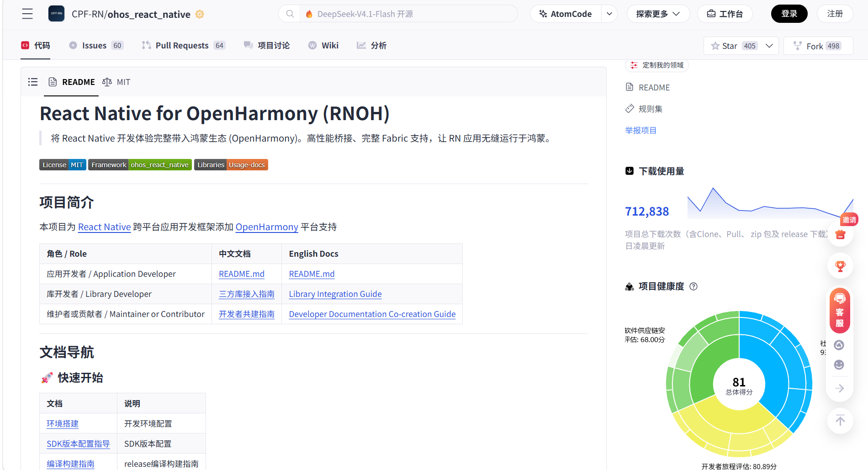Open the 开发者共建指南 link
868x470 pixels.
coord(247,314)
